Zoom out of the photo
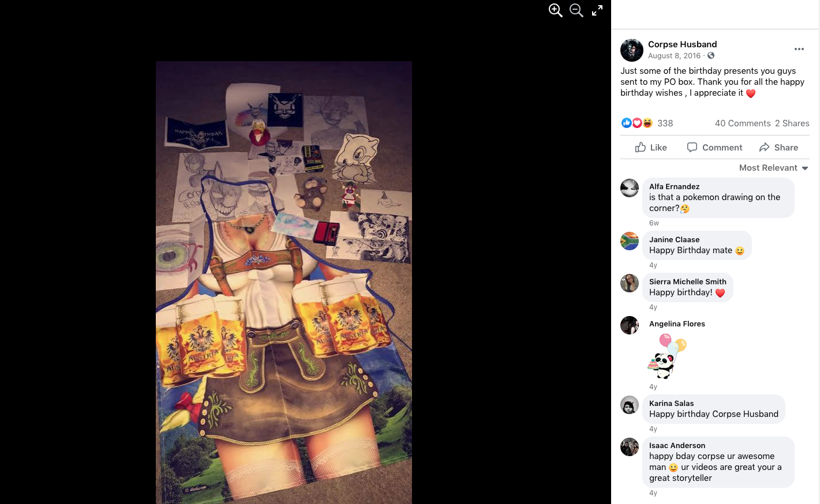Screen dimensions: 820x504 pyautogui.click(x=576, y=10)
